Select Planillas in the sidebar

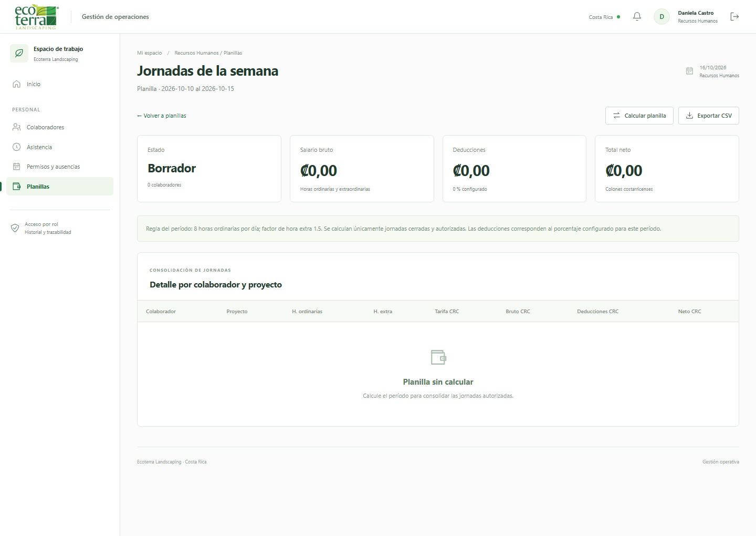click(x=60, y=187)
